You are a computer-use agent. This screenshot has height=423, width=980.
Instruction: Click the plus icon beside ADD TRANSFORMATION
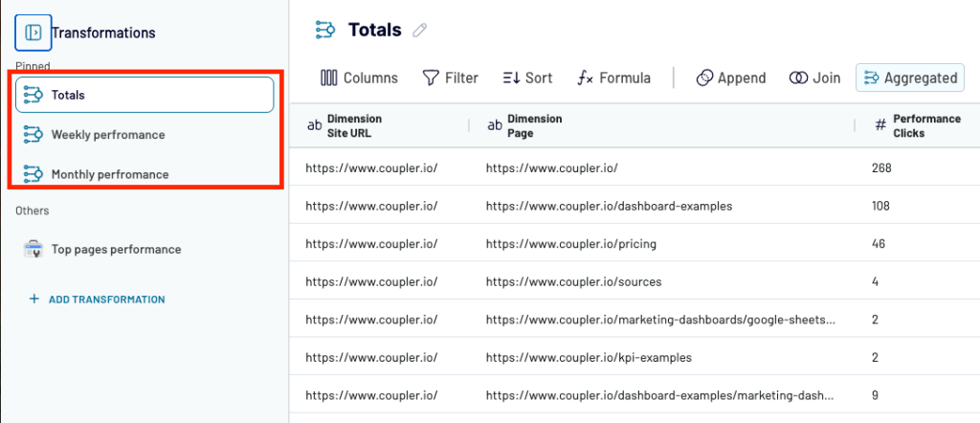33,300
